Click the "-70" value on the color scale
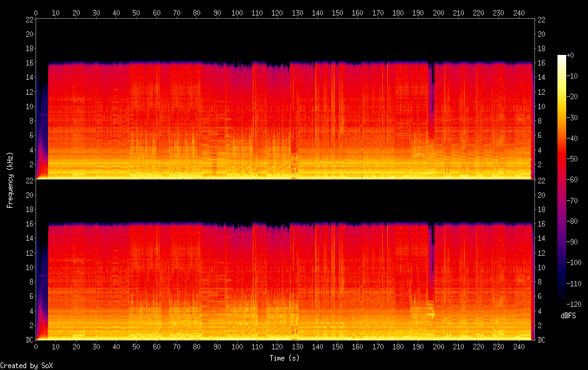Viewport: 588px width, 370px height. [x=572, y=200]
